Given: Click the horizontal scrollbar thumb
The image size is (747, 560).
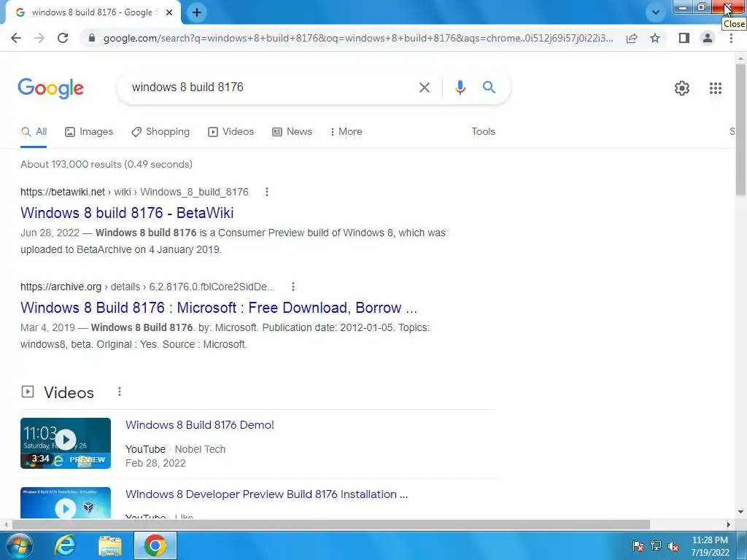Looking at the screenshot, I should click(x=331, y=524).
